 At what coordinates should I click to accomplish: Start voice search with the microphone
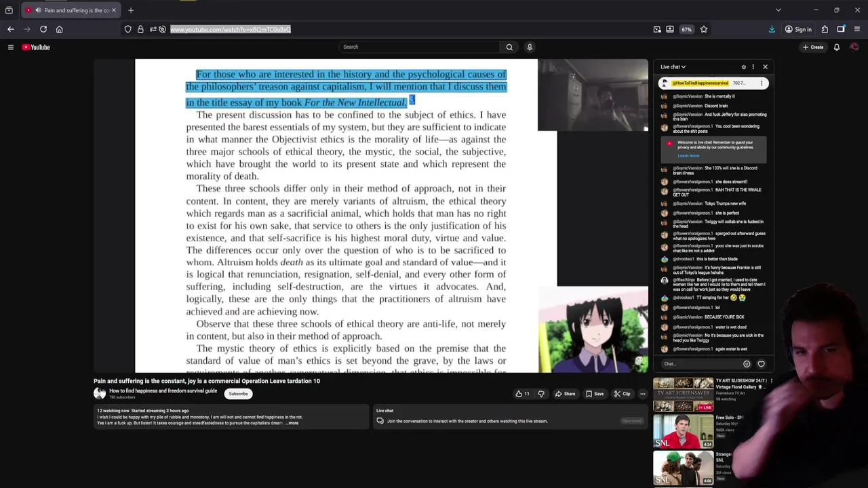(x=530, y=47)
